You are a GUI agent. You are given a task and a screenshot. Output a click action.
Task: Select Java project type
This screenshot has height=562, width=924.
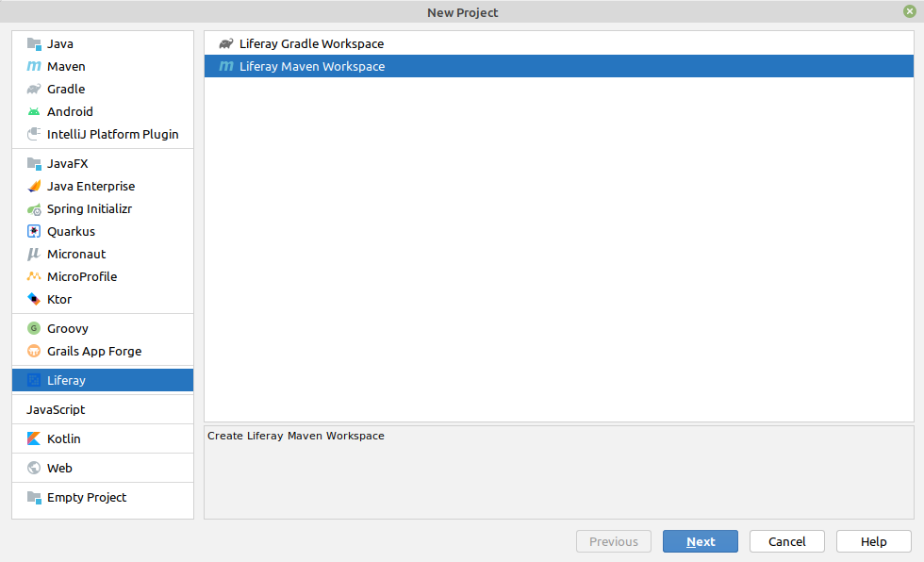(103, 43)
